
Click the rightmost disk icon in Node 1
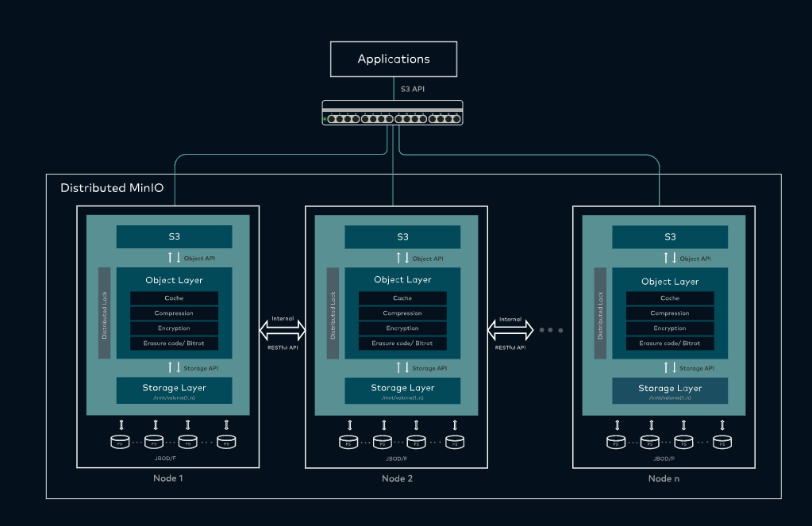click(x=226, y=442)
